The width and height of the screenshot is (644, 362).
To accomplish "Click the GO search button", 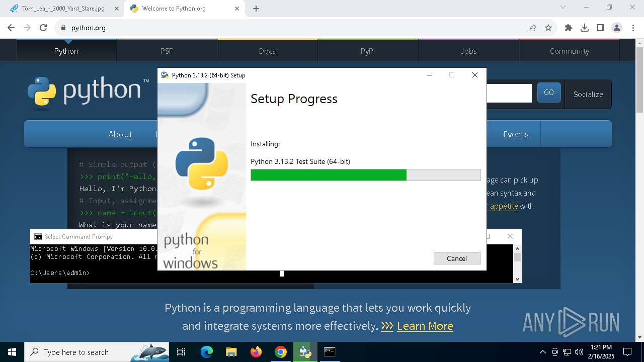I will point(549,93).
